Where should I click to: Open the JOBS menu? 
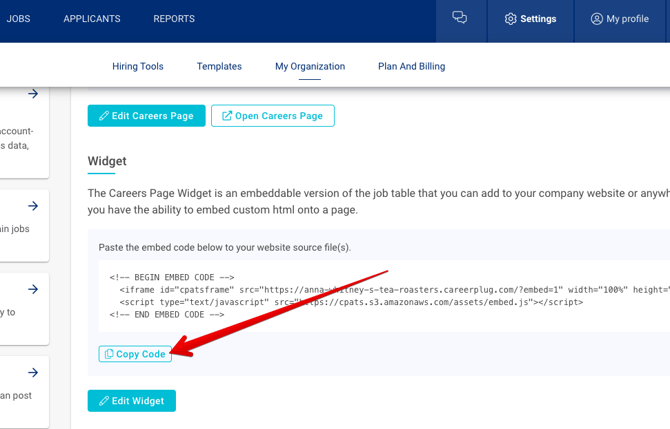18,19
